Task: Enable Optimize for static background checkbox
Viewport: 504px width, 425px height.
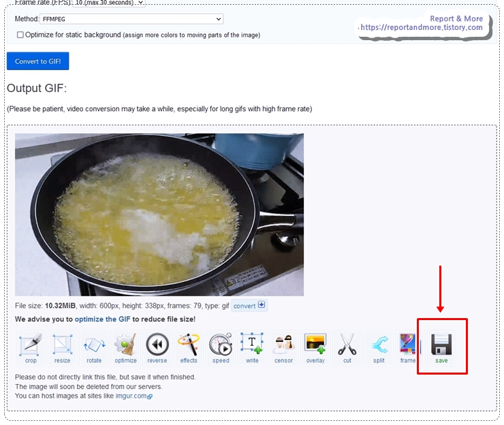Action: (20, 35)
